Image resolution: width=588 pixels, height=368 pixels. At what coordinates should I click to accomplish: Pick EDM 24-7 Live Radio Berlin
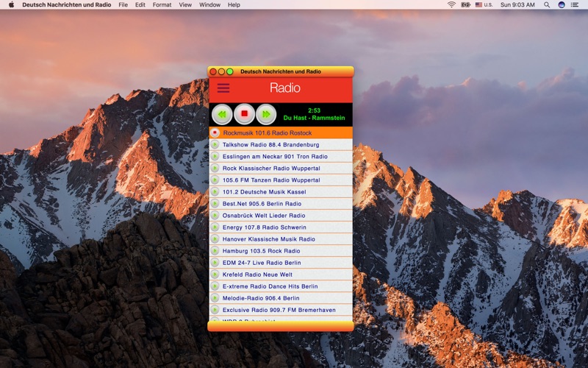tap(281, 263)
